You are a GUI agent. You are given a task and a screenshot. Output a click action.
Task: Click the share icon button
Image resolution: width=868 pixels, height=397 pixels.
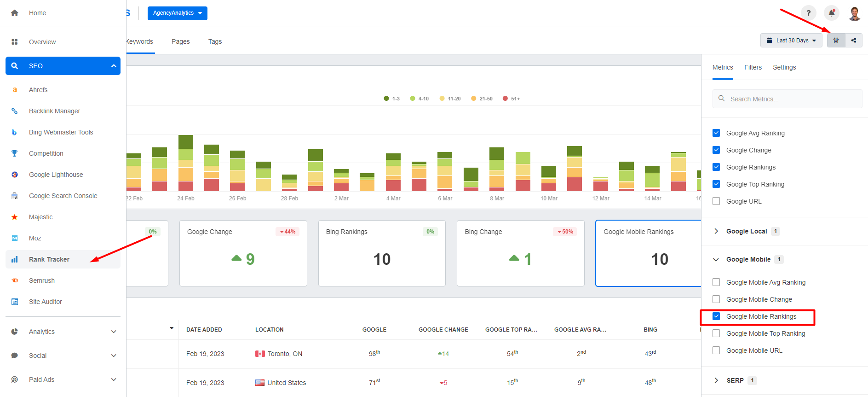click(x=854, y=41)
